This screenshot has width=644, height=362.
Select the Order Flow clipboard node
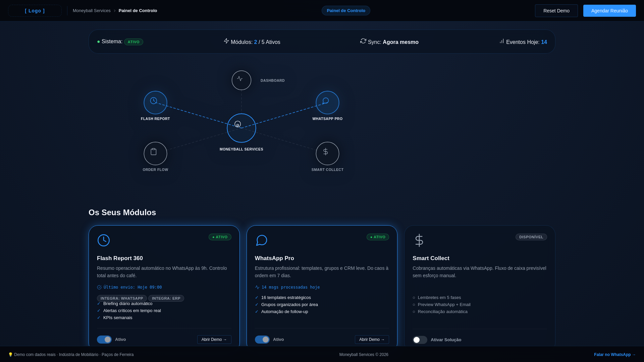tap(155, 154)
